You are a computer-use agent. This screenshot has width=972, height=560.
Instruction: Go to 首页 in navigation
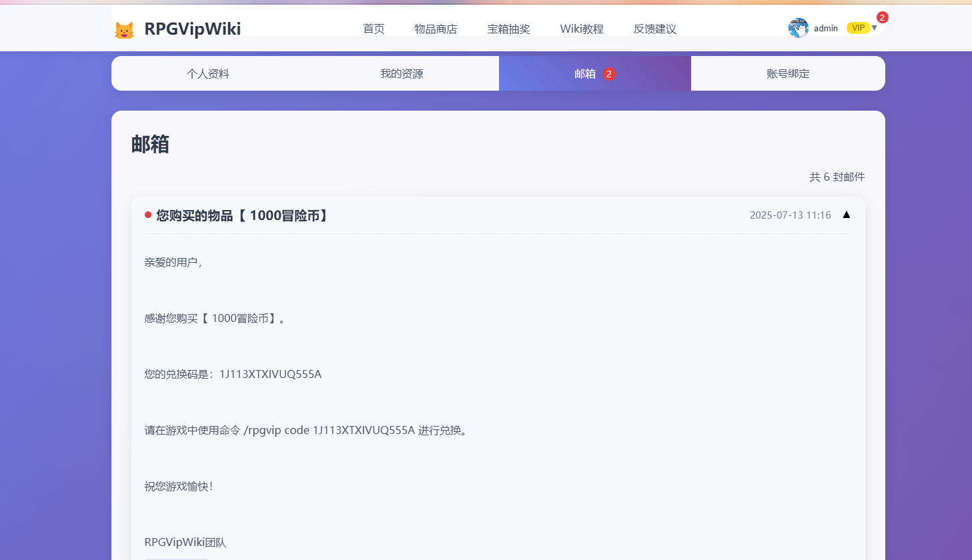coord(374,29)
